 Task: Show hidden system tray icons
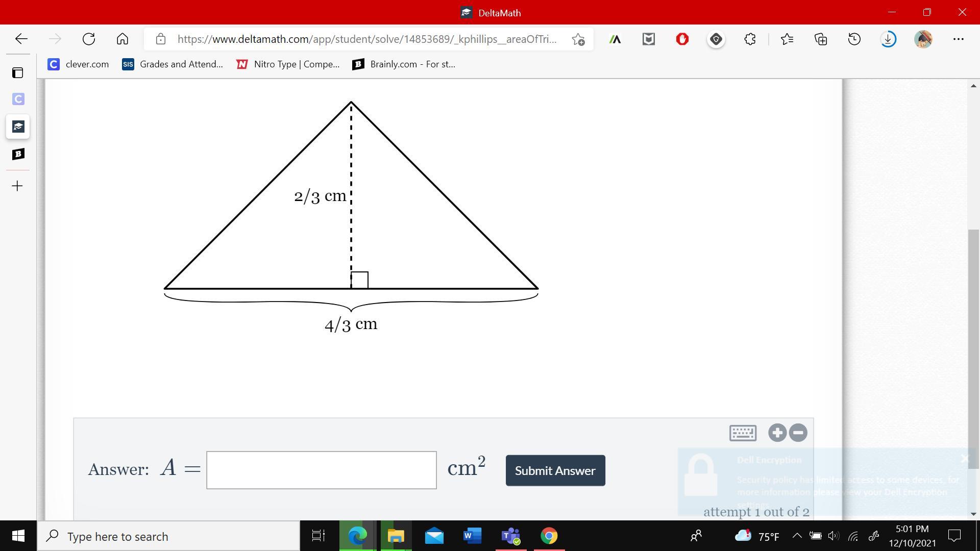(x=796, y=536)
